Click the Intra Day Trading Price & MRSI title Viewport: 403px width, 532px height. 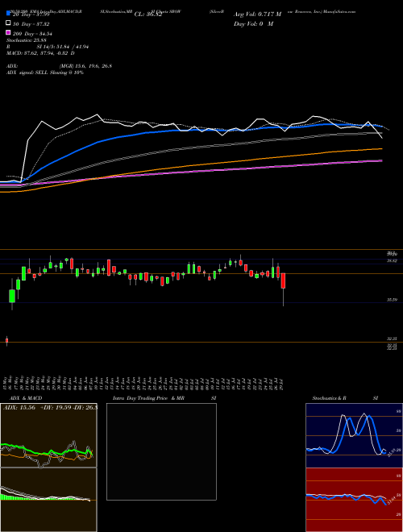click(x=164, y=398)
